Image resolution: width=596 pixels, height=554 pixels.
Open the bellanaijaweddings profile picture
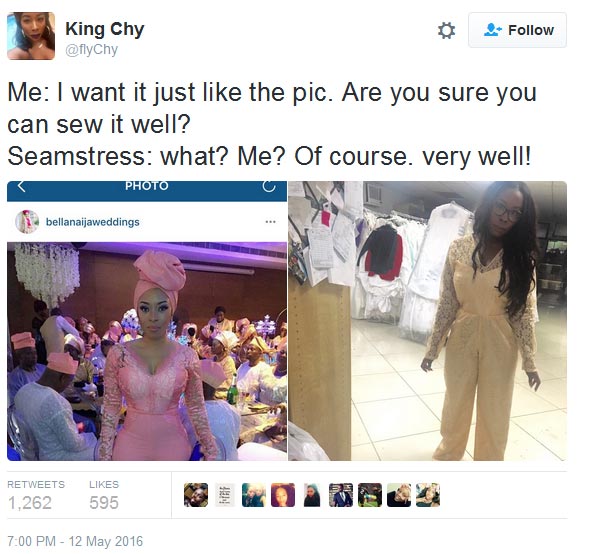(27, 222)
